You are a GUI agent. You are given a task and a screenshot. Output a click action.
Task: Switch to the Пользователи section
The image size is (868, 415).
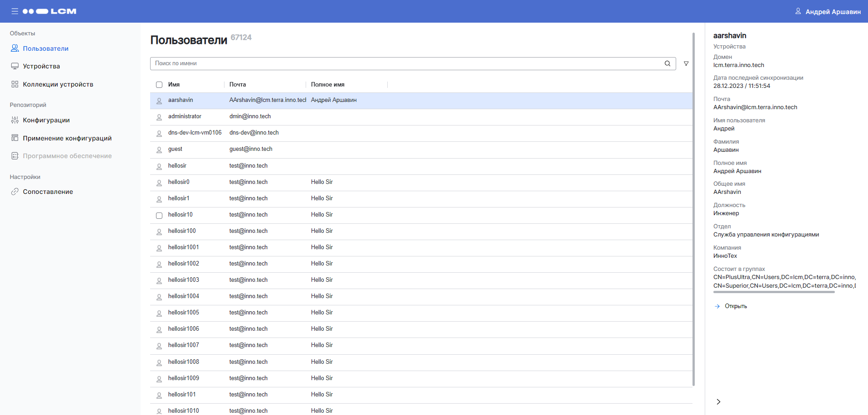[x=46, y=48]
